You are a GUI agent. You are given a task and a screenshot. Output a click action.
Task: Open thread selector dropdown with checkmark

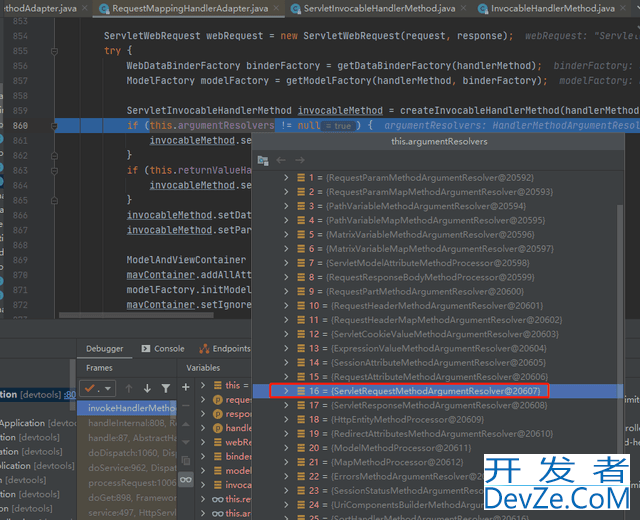(98, 388)
